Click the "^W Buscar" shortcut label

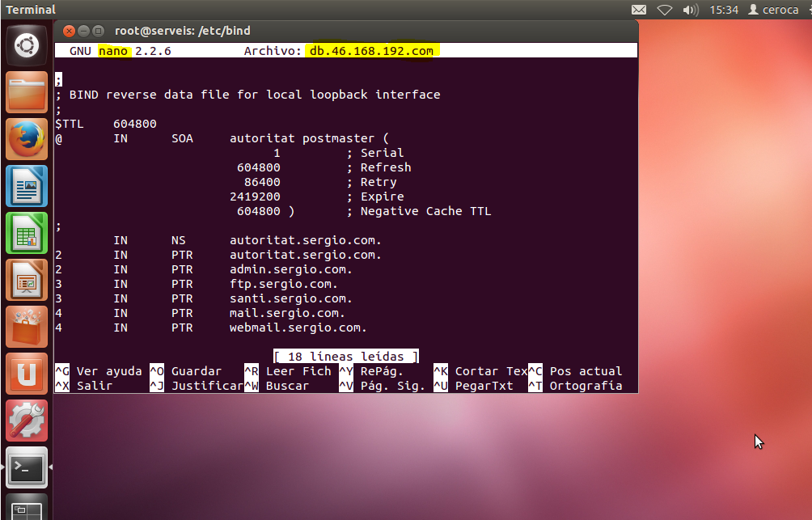tap(277, 386)
